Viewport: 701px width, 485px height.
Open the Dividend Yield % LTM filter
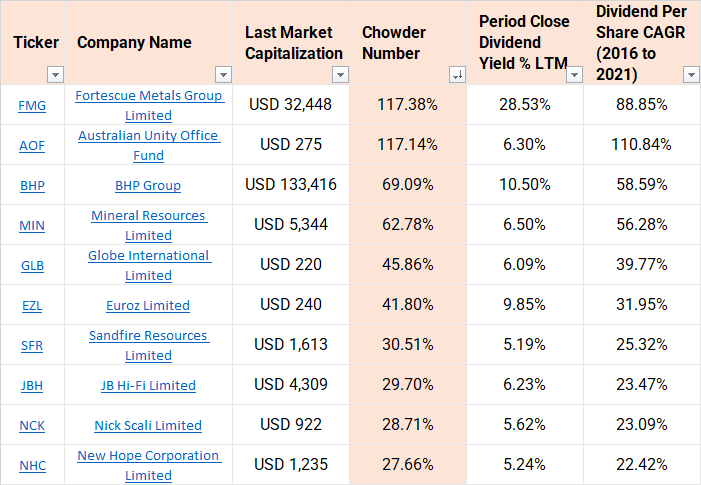pos(574,75)
